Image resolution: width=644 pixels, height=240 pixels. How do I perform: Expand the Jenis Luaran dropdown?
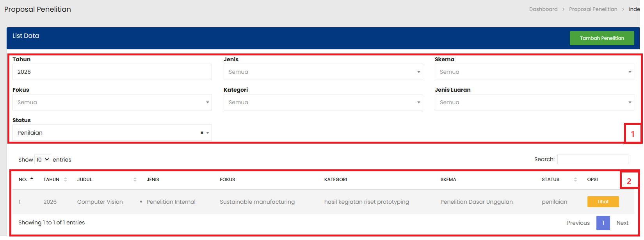point(534,102)
